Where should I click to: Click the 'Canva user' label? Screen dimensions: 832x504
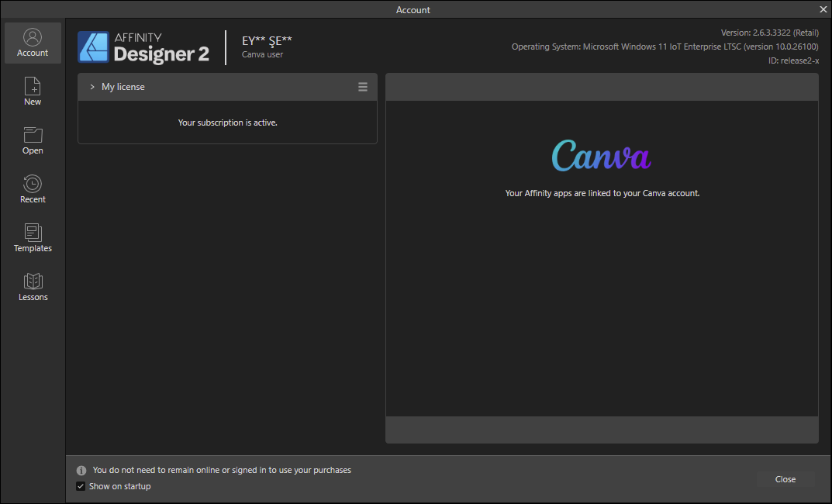[x=263, y=54]
